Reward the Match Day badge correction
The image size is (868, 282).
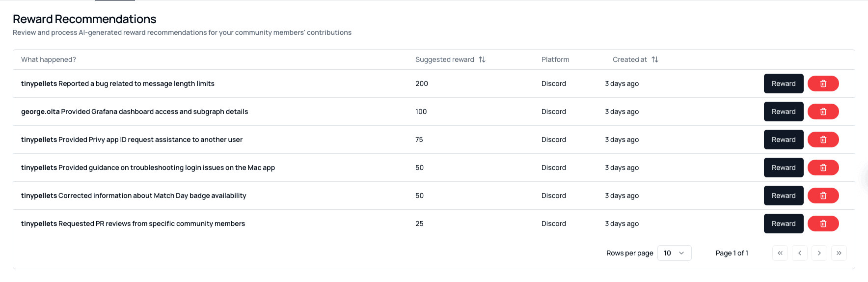[x=784, y=196]
